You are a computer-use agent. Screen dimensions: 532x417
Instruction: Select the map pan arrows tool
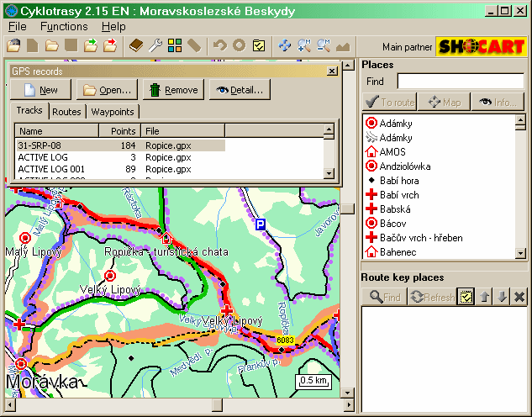point(286,45)
